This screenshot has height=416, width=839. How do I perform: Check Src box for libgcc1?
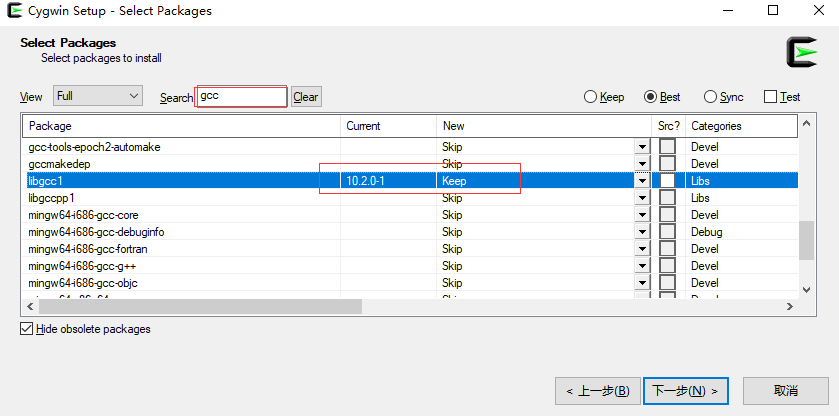[667, 181]
